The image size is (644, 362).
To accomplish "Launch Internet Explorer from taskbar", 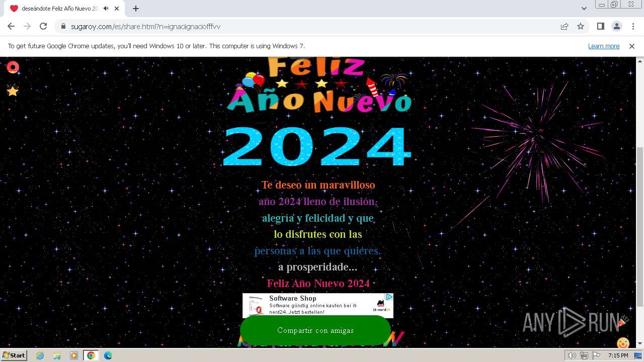I will [40, 355].
